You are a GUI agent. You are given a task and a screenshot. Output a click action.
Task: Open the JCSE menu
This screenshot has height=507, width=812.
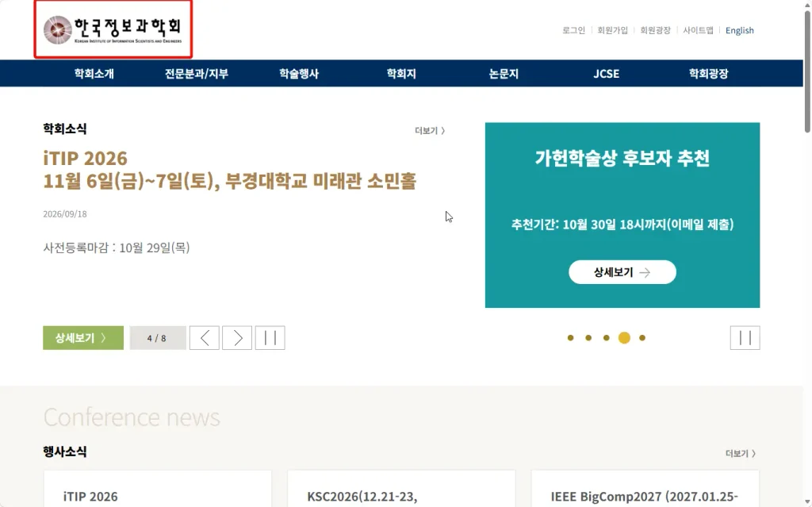606,74
